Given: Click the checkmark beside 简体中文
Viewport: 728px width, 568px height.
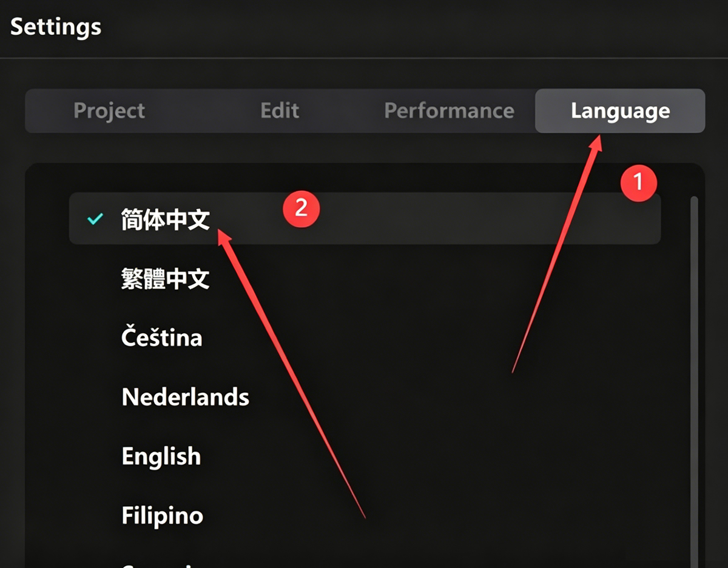Looking at the screenshot, I should coord(95,219).
